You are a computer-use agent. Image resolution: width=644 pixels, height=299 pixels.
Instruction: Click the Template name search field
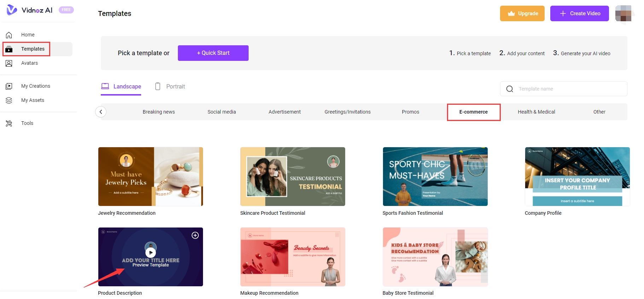click(x=569, y=89)
